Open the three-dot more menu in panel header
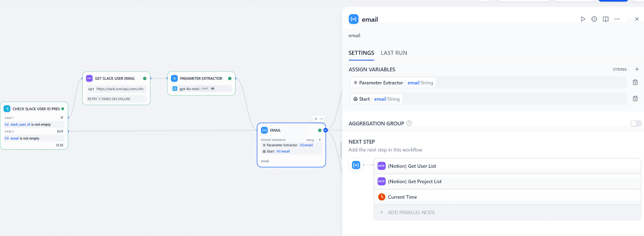This screenshot has height=236, width=644. tap(617, 19)
